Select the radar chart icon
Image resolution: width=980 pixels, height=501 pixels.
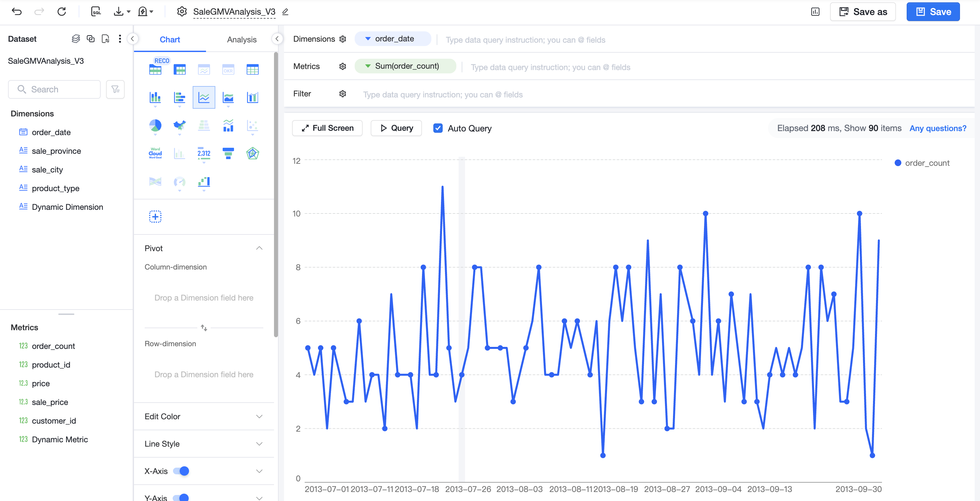[253, 153]
